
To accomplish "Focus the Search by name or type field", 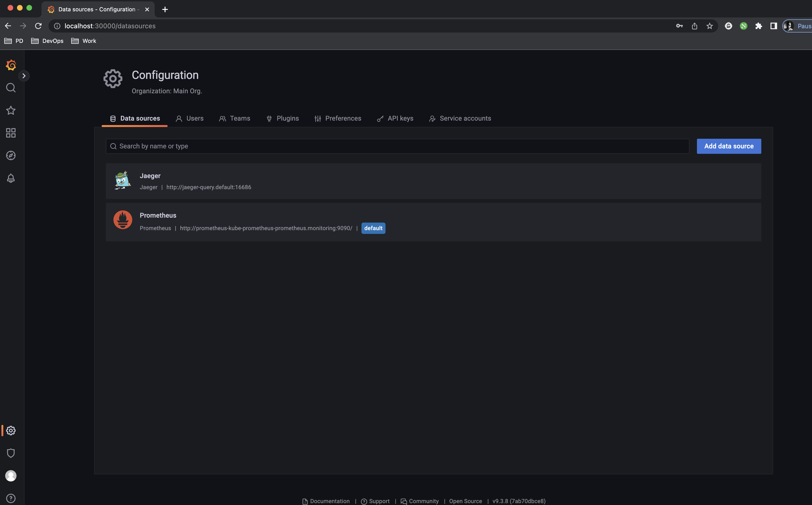I will pos(397,146).
